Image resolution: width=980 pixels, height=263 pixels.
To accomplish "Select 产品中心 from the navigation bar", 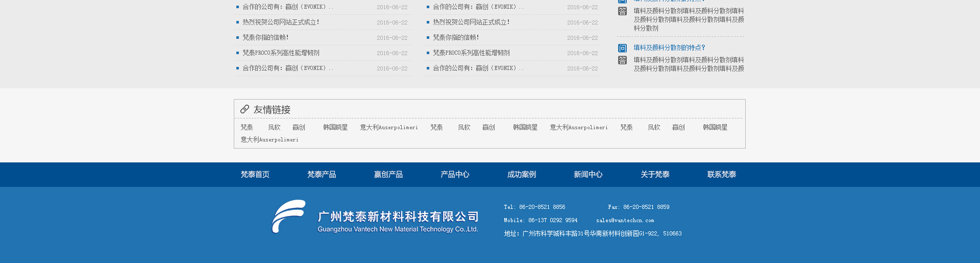I will (x=455, y=175).
